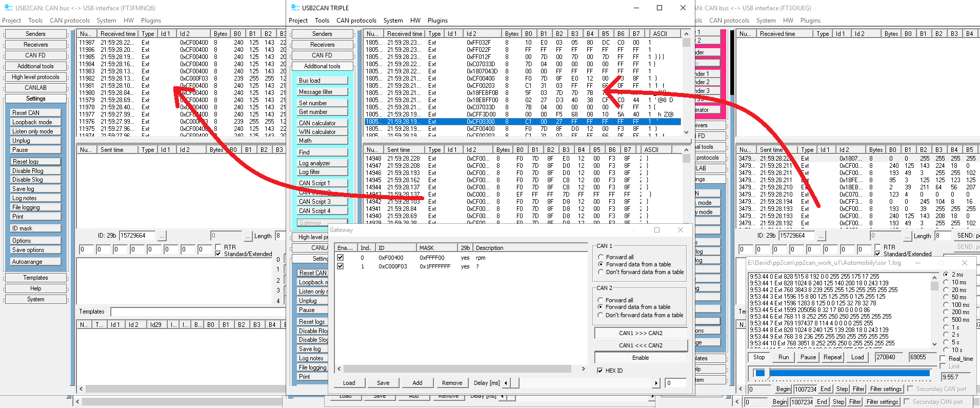The image size is (980, 408).
Task: Toggle Gateway row 0xF00400 enable checkbox
Action: pos(340,258)
